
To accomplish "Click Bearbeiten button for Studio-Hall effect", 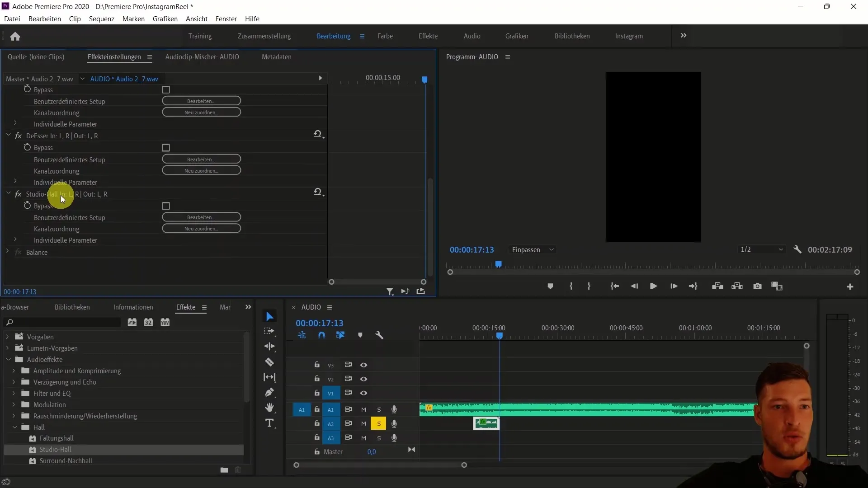I will coord(201,217).
